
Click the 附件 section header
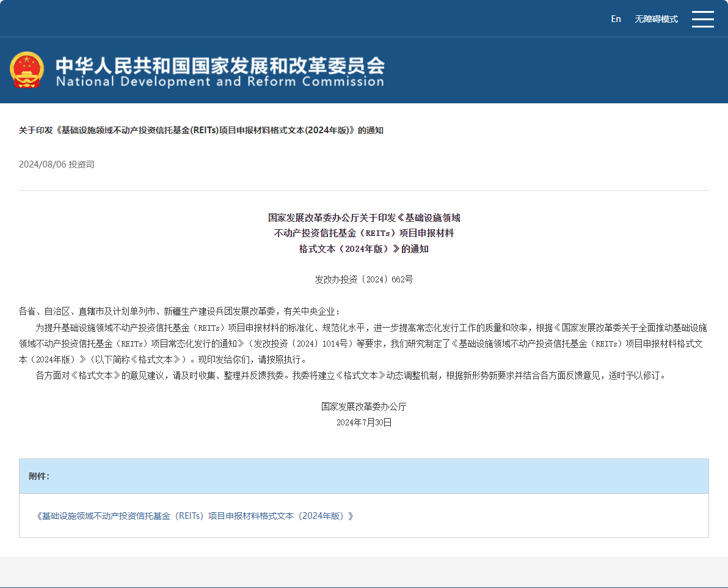(39, 476)
